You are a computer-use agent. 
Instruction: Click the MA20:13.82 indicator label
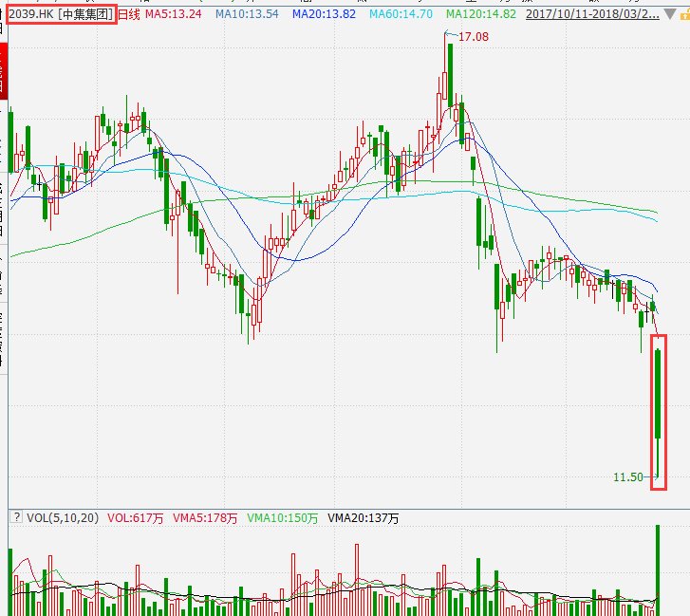(x=325, y=14)
